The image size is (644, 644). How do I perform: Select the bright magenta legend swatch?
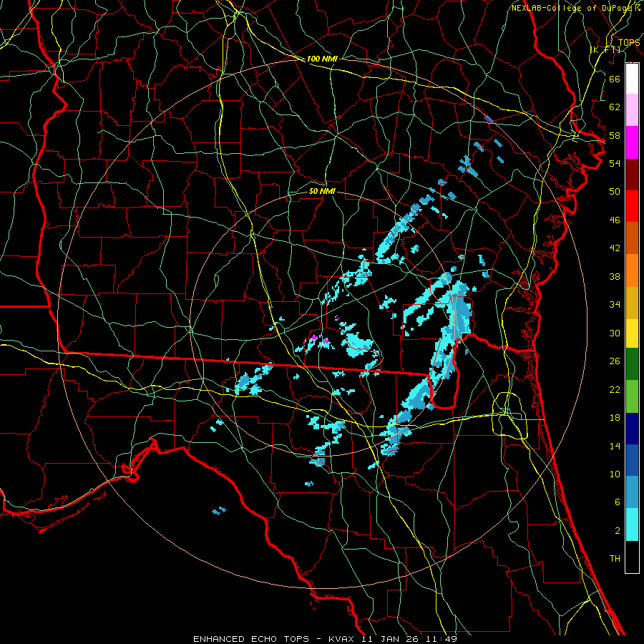(x=632, y=142)
